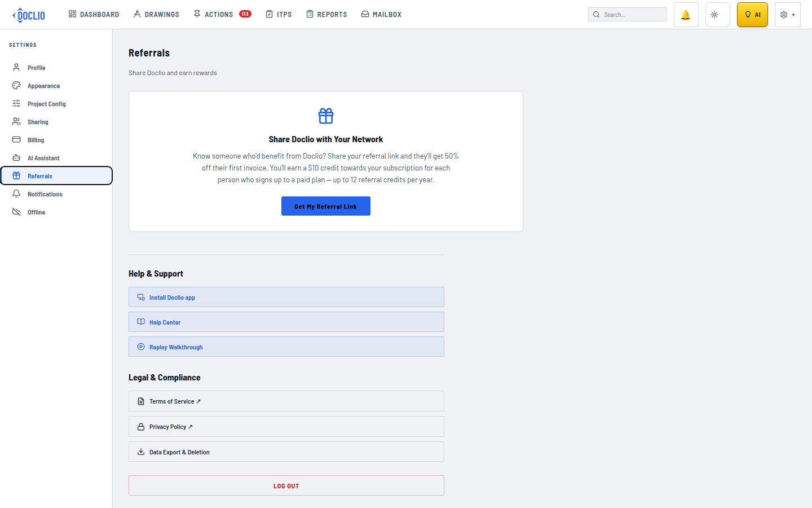The height and width of the screenshot is (508, 812).
Task: Open Sharing settings
Action: (x=56, y=122)
